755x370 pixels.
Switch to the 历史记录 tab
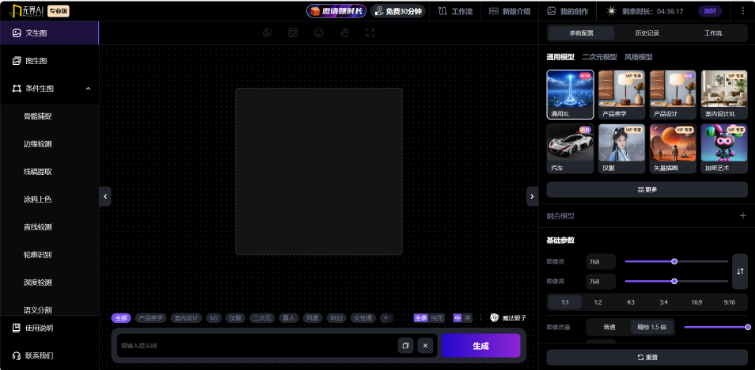pos(647,33)
